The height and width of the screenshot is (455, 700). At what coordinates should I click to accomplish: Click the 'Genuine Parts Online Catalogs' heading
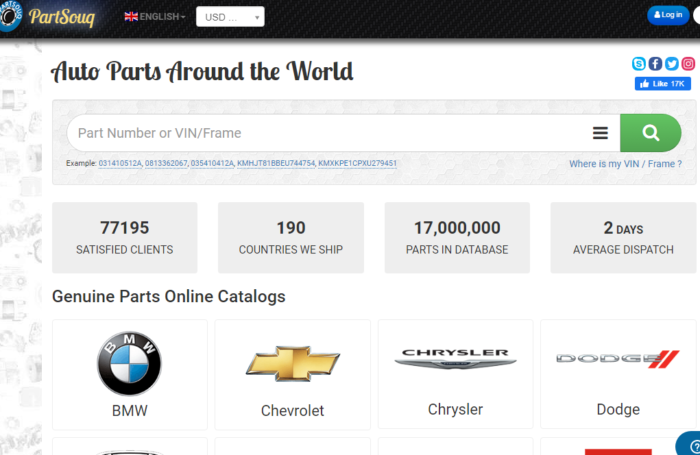coord(169,296)
